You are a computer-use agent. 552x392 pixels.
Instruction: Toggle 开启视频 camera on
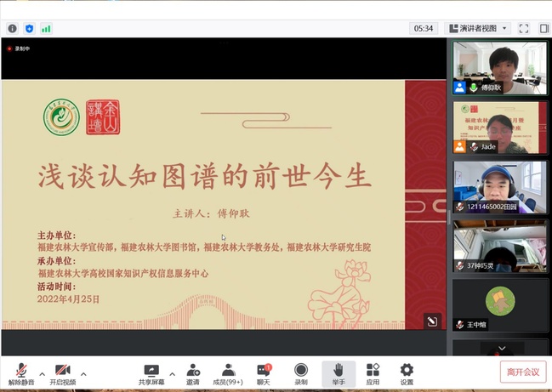62,373
